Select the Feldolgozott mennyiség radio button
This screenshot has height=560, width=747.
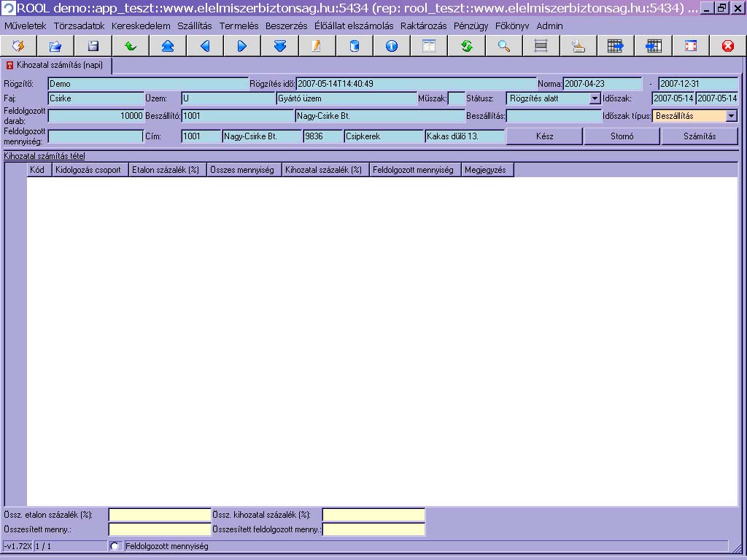click(x=115, y=546)
